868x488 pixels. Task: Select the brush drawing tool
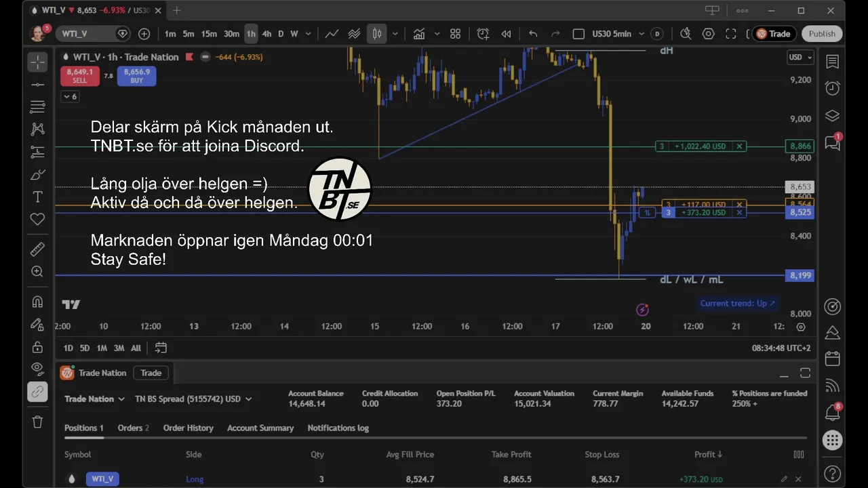37,174
